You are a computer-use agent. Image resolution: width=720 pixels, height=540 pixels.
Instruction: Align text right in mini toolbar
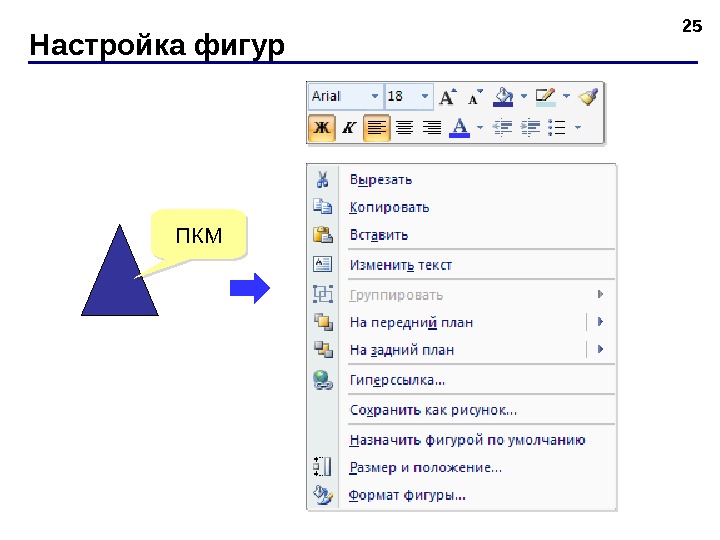pos(432,127)
